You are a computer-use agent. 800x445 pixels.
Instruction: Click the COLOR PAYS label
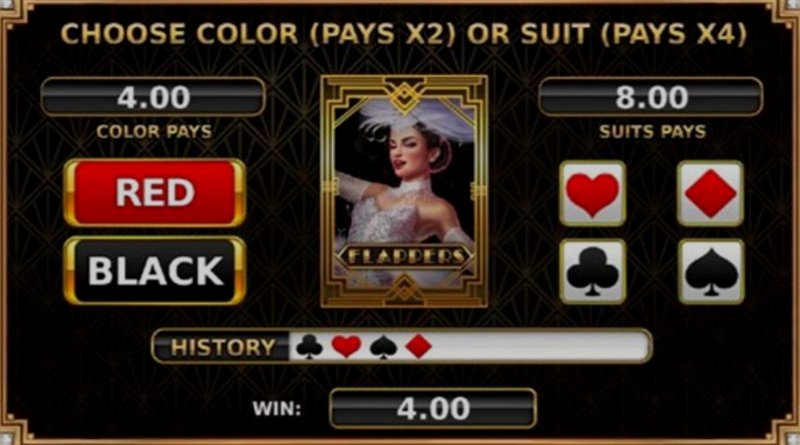(154, 132)
